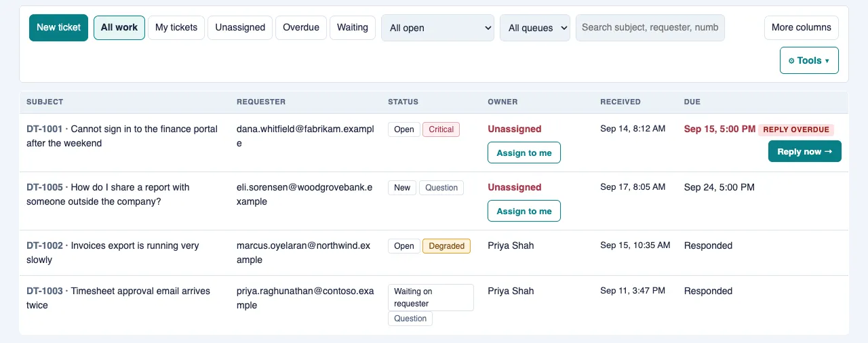Click the Question badge on DT-1003
The image size is (868, 343).
[410, 319]
